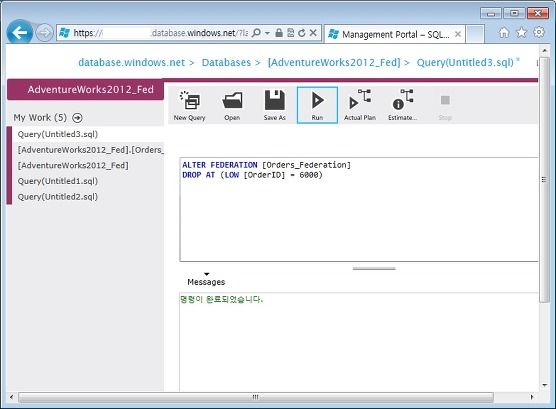The height and width of the screenshot is (409, 556).
Task: Show the Actual Plan
Action: 360,105
